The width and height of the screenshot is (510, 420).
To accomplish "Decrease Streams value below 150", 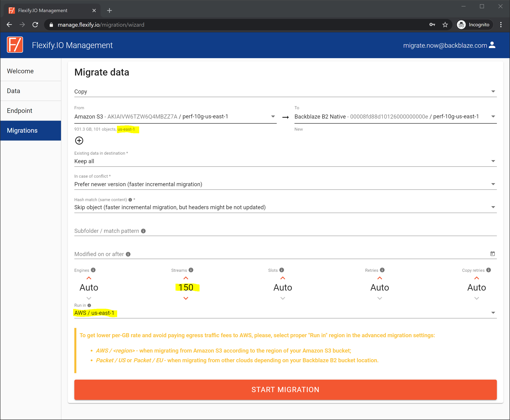I will point(186,299).
